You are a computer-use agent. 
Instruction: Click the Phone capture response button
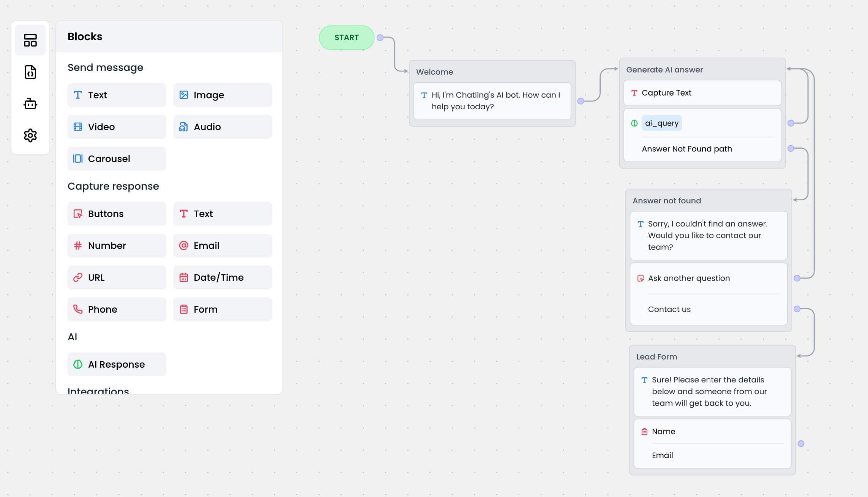116,310
